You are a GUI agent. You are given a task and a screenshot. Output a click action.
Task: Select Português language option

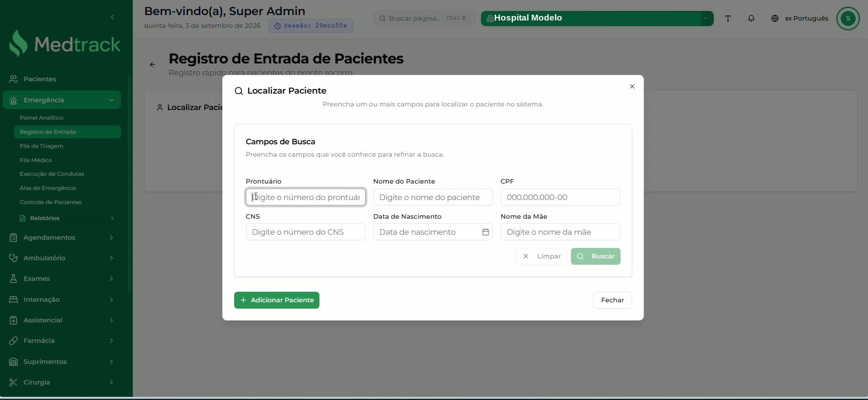click(806, 18)
